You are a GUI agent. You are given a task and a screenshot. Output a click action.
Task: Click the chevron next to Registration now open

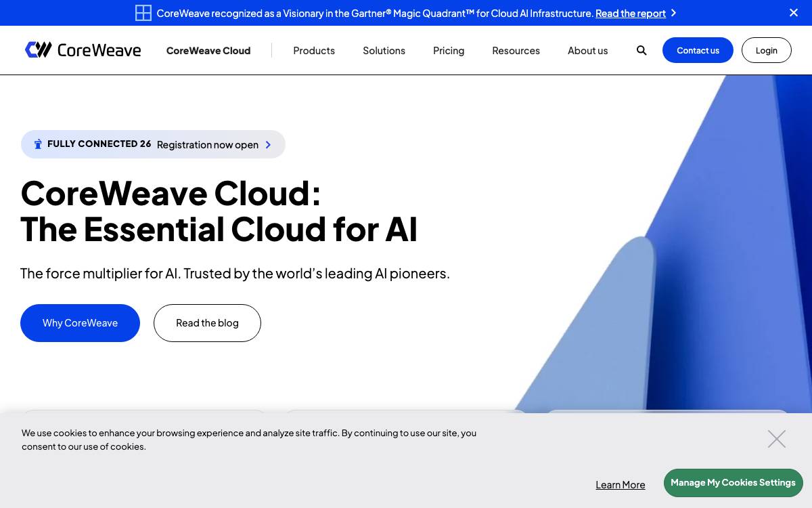coord(268,145)
